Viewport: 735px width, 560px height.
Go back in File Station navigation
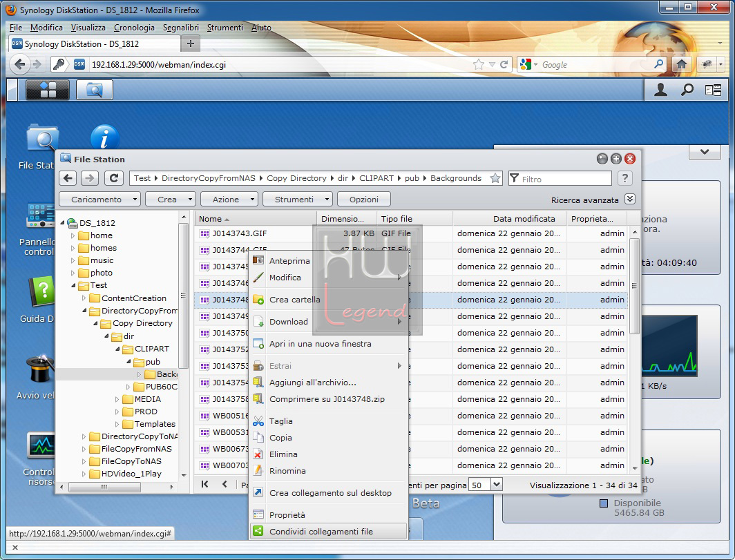pyautogui.click(x=68, y=178)
